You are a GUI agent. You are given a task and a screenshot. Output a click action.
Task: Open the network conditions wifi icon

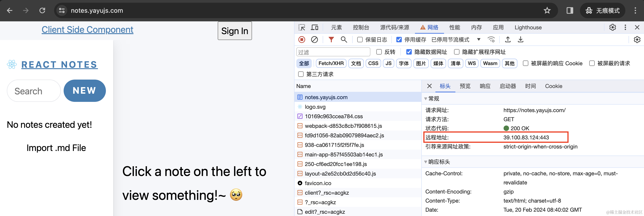[491, 40]
